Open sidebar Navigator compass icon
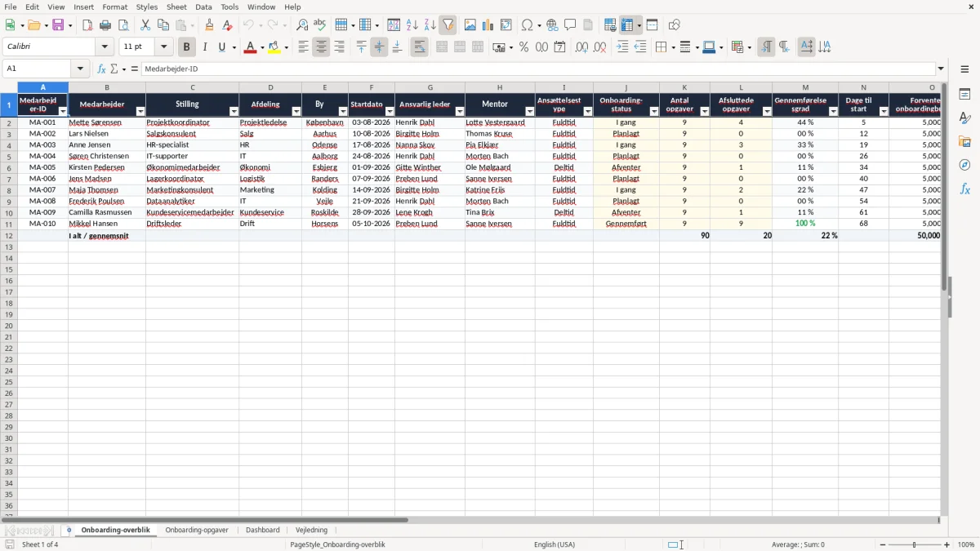 click(964, 166)
